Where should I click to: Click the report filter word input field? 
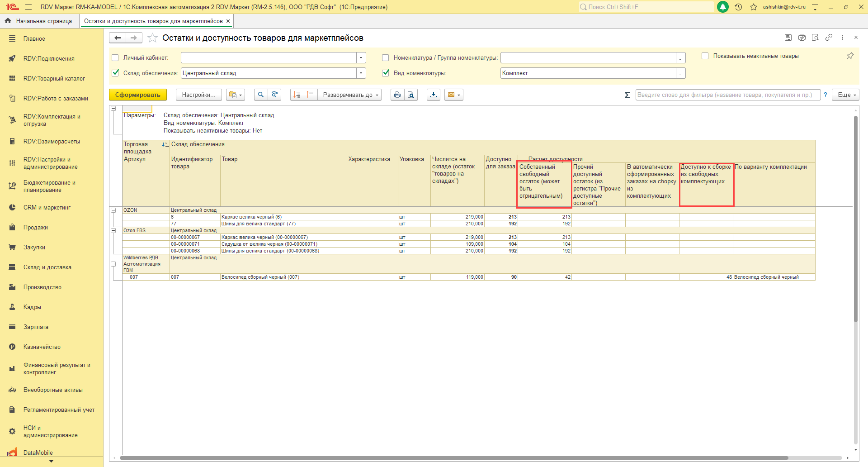click(727, 95)
